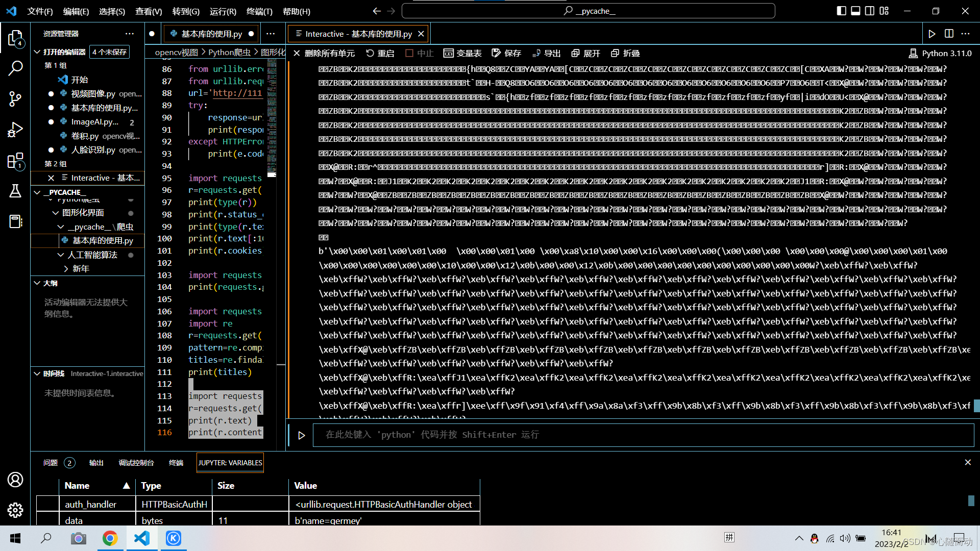Collapse the 时间线 timeline section
This screenshot has height=551, width=980.
(49, 373)
